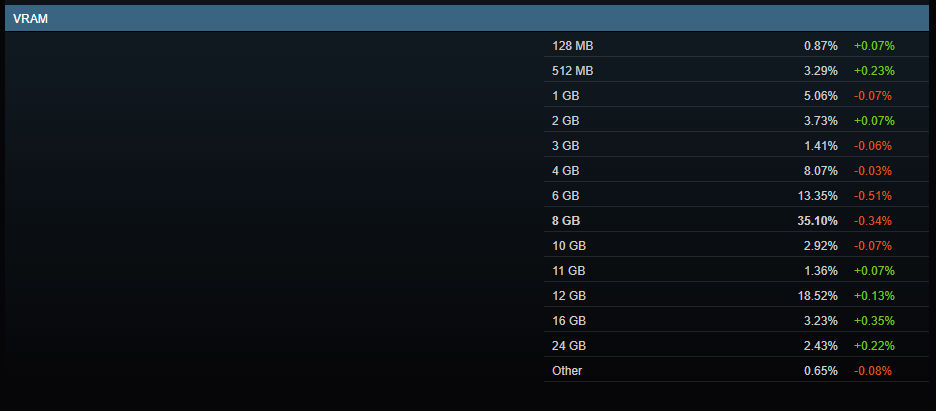Select the 12 GB row label
The width and height of the screenshot is (936, 411).
(x=569, y=296)
